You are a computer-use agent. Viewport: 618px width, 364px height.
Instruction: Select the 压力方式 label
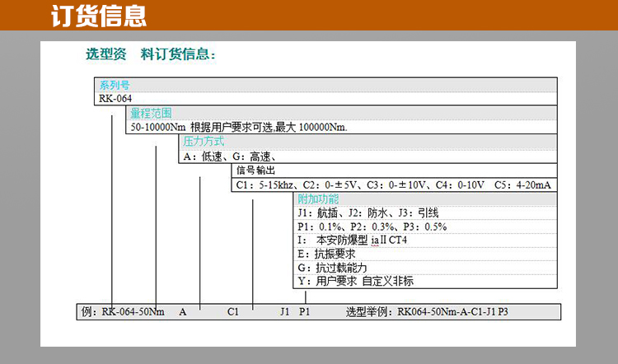203,142
